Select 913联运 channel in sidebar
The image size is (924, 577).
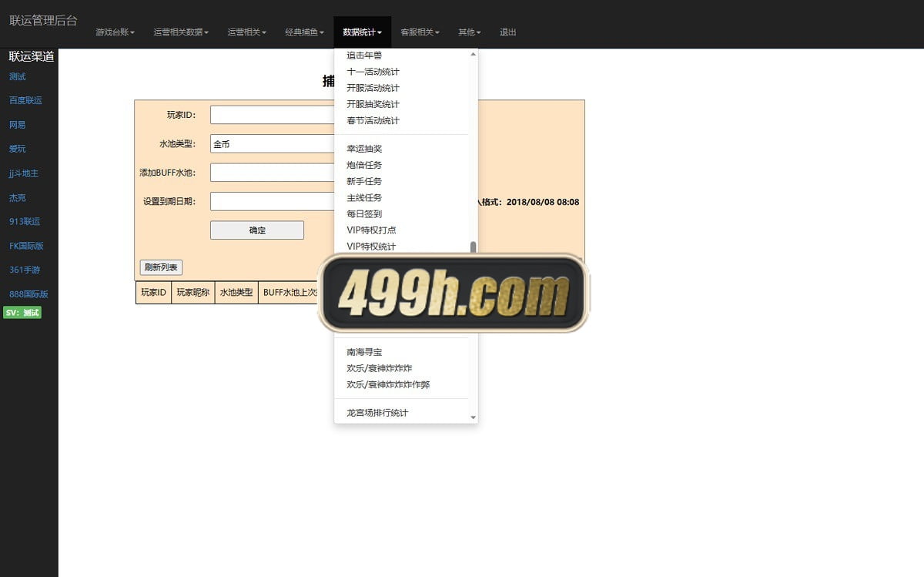(x=25, y=221)
